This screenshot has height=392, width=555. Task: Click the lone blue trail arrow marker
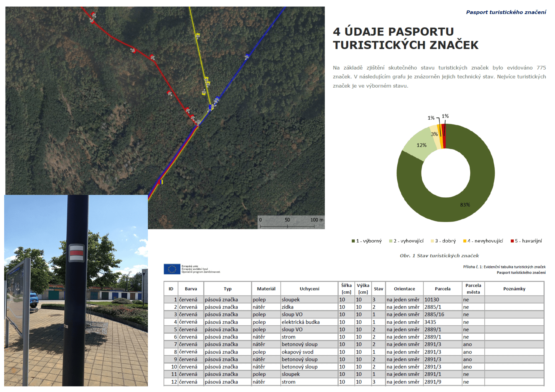tap(247, 57)
